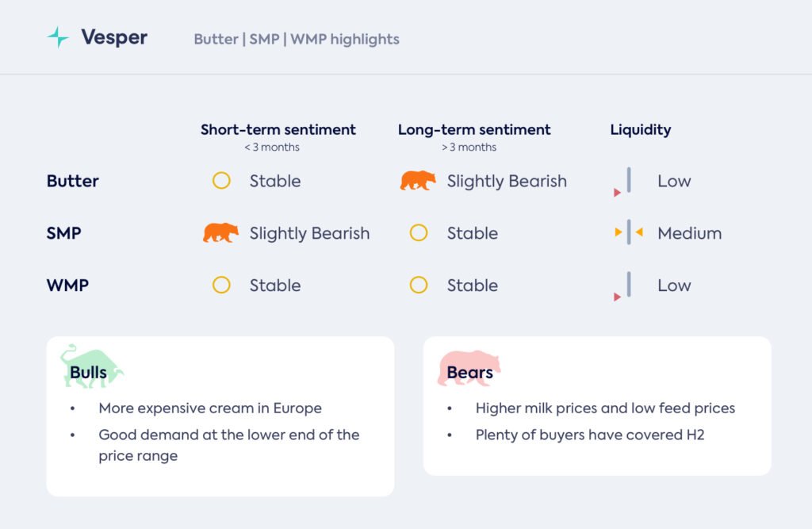Click the Short-term sentiment column header
Viewport: 812px width, 529px height.
coord(278,130)
